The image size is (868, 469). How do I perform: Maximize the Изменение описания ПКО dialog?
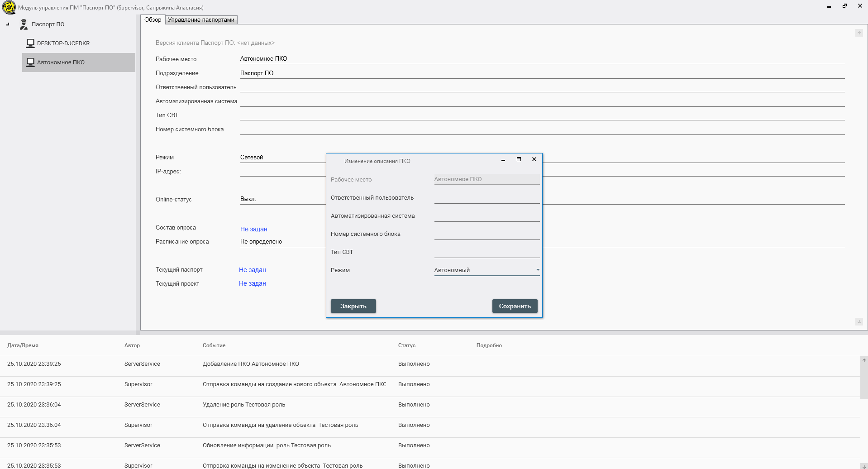(x=519, y=159)
